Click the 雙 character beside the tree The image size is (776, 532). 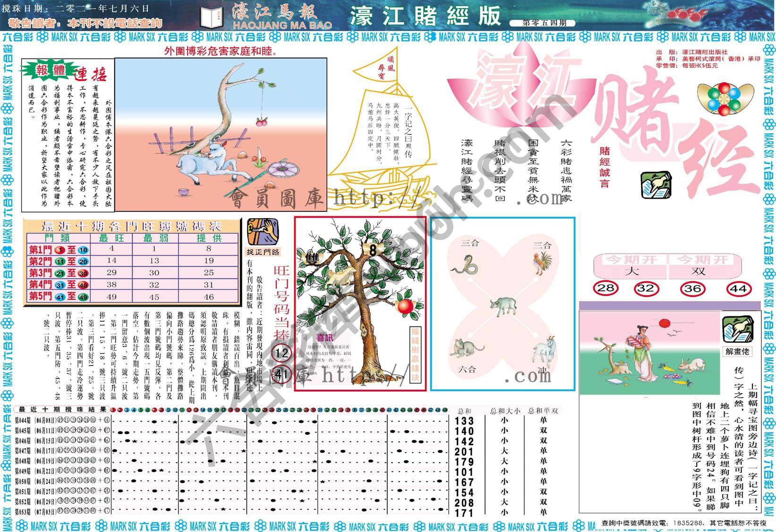click(x=312, y=259)
